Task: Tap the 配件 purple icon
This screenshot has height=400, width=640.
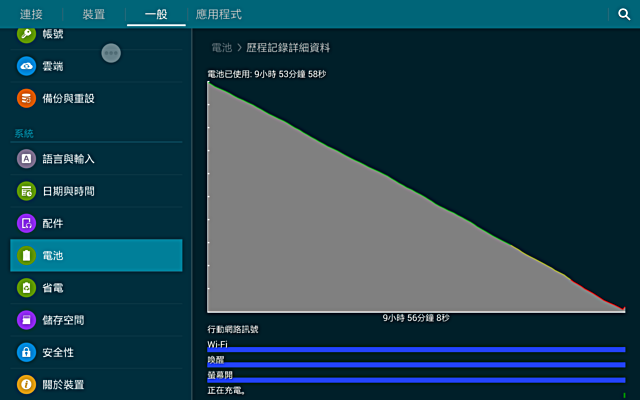Action: click(27, 223)
